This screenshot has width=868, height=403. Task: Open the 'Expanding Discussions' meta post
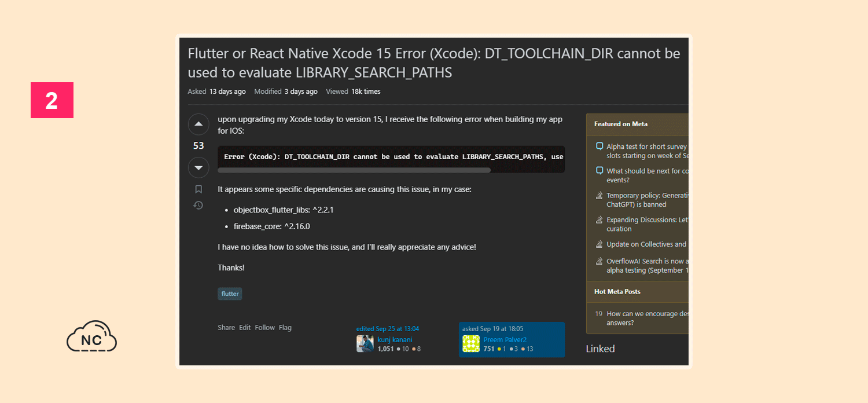[647, 224]
